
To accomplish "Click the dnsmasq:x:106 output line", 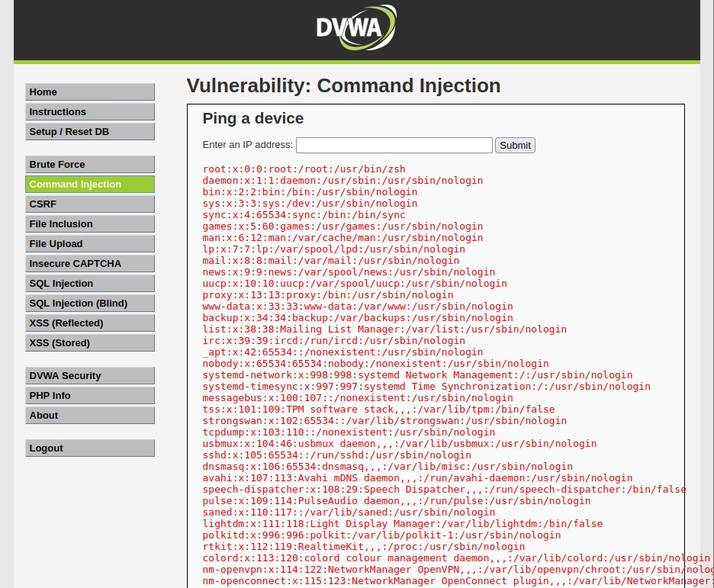I will [x=388, y=467].
